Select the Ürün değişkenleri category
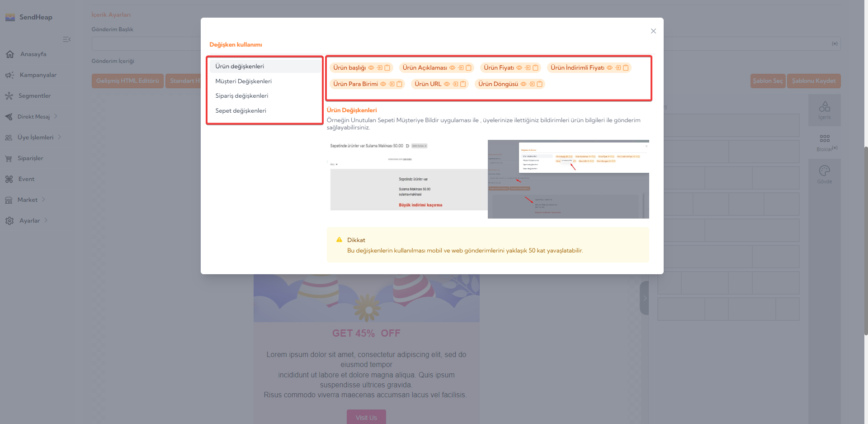868x424 pixels. (x=265, y=67)
